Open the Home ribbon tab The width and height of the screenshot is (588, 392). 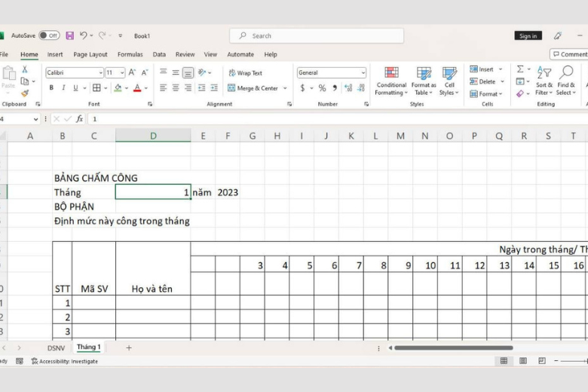(29, 54)
